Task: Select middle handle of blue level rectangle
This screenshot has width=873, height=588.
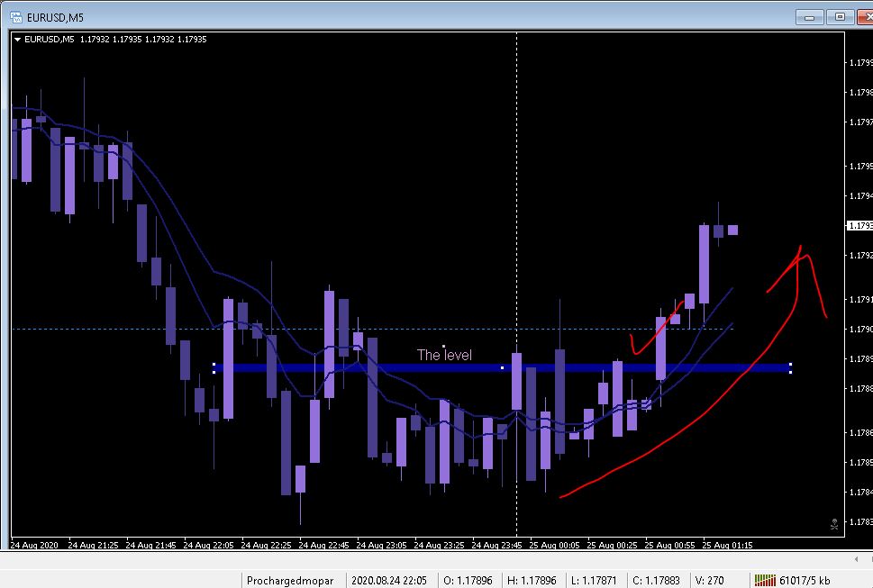Action: (502, 367)
